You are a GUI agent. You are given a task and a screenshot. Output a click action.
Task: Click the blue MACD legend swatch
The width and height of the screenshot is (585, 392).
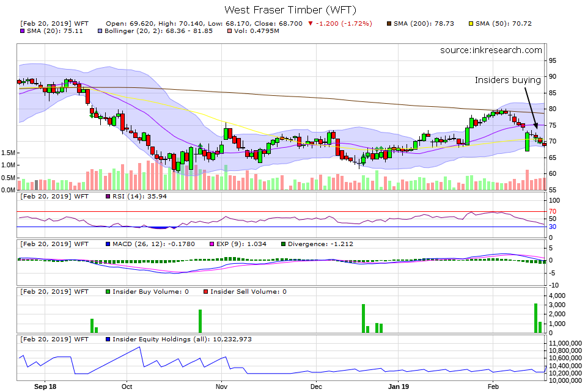click(108, 244)
